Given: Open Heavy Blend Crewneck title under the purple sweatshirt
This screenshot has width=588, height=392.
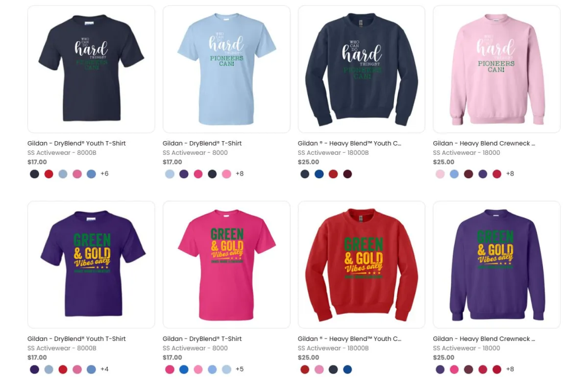Looking at the screenshot, I should click(x=484, y=339).
